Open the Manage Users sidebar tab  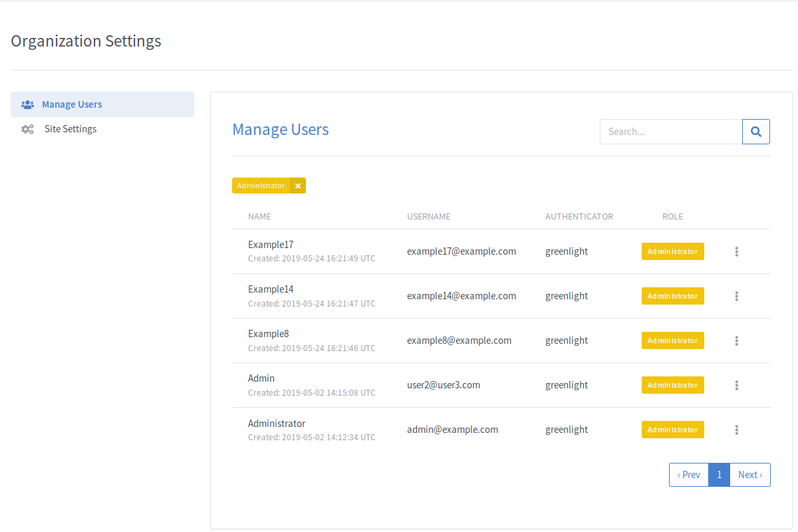(72, 104)
